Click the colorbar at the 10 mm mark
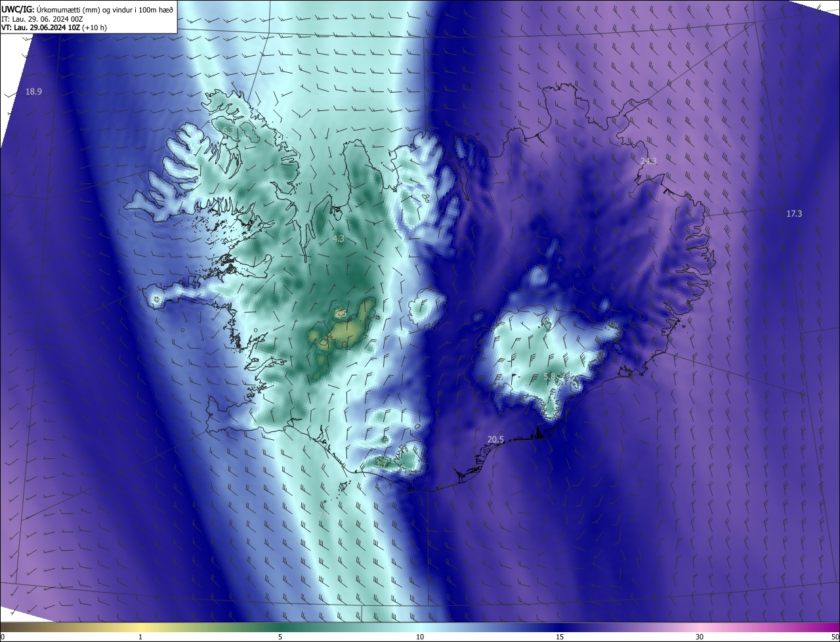The image size is (840, 642). [420, 627]
